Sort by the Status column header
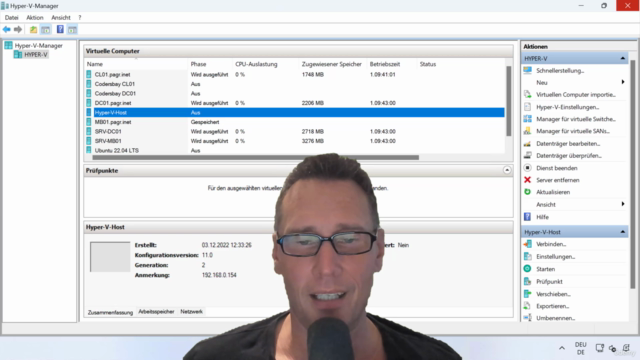Viewport: 640px width, 360px height. [x=428, y=64]
